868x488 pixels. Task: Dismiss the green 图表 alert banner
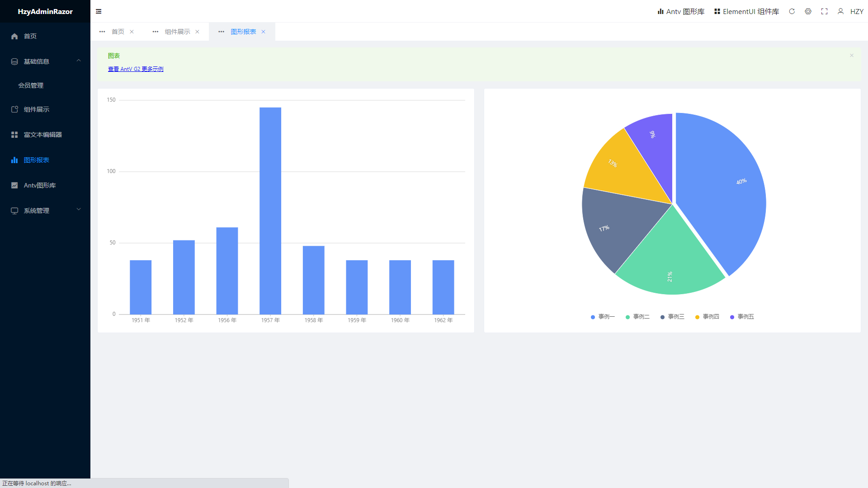pyautogui.click(x=851, y=56)
